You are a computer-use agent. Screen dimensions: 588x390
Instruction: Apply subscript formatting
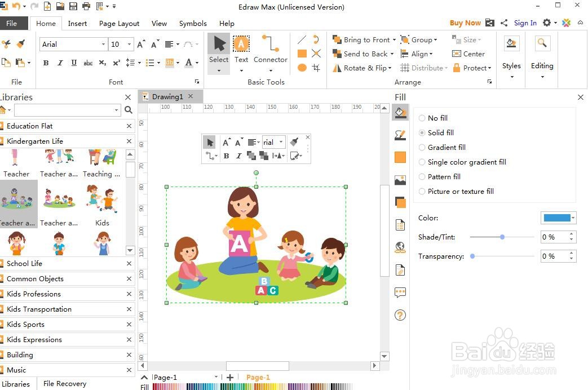[x=103, y=63]
